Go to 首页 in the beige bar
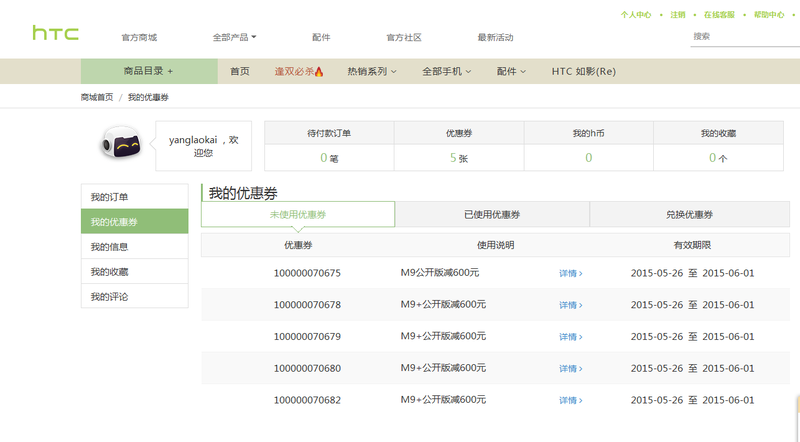The image size is (800, 442). 240,71
